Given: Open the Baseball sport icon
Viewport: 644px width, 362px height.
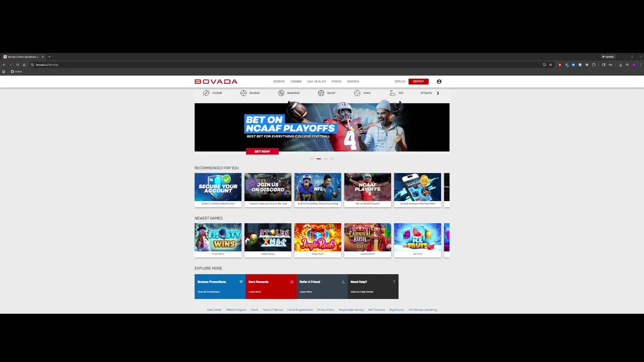Looking at the screenshot, I should [244, 93].
